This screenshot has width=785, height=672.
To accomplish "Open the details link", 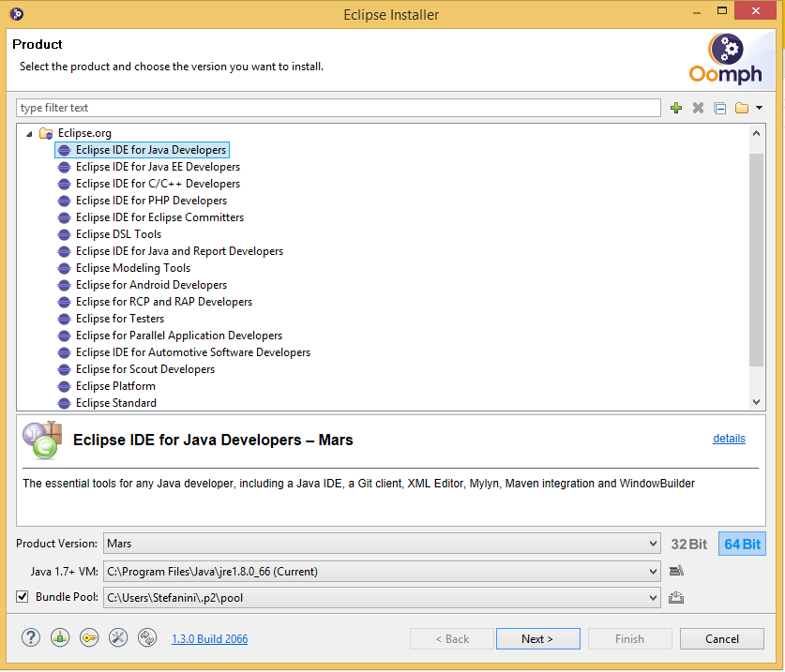I will click(x=729, y=439).
